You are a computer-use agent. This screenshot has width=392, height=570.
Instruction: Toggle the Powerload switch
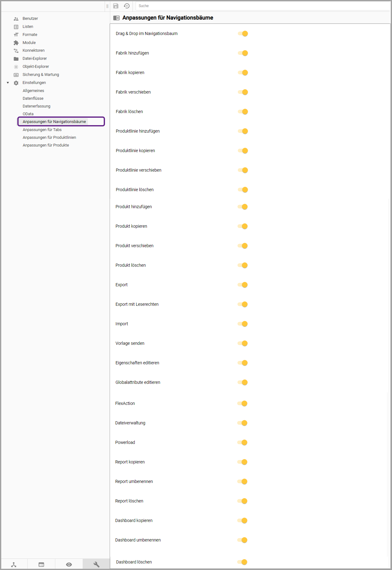[x=242, y=443]
